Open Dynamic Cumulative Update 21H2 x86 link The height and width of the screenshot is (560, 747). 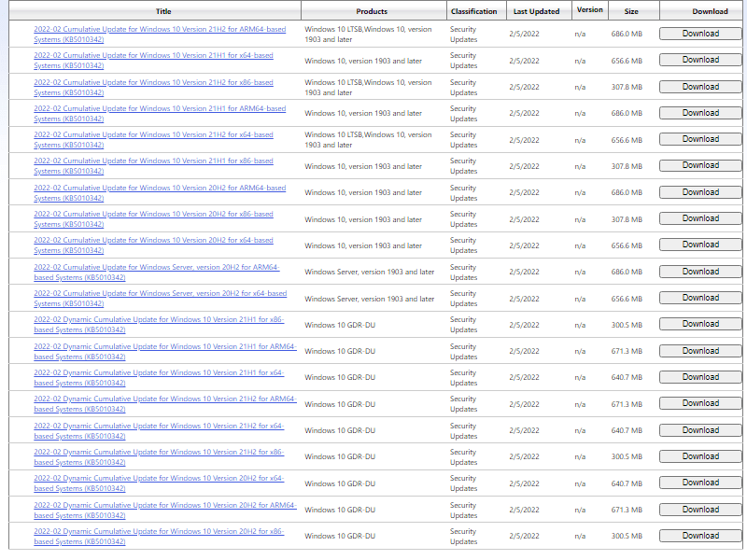point(159,457)
